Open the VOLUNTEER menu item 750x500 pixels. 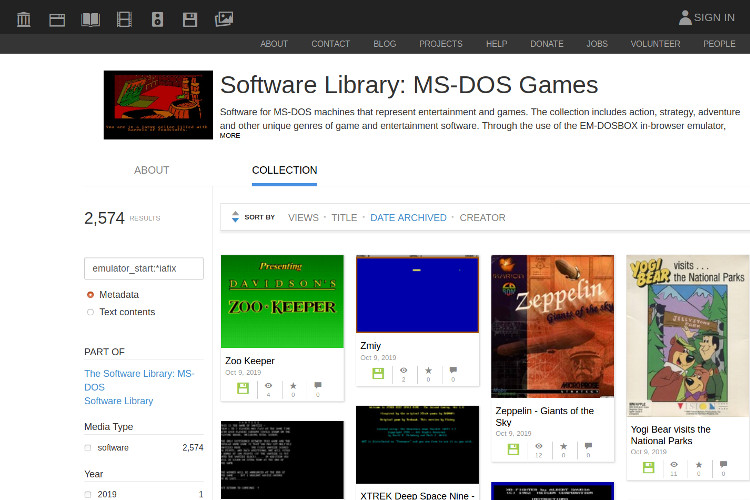[655, 44]
